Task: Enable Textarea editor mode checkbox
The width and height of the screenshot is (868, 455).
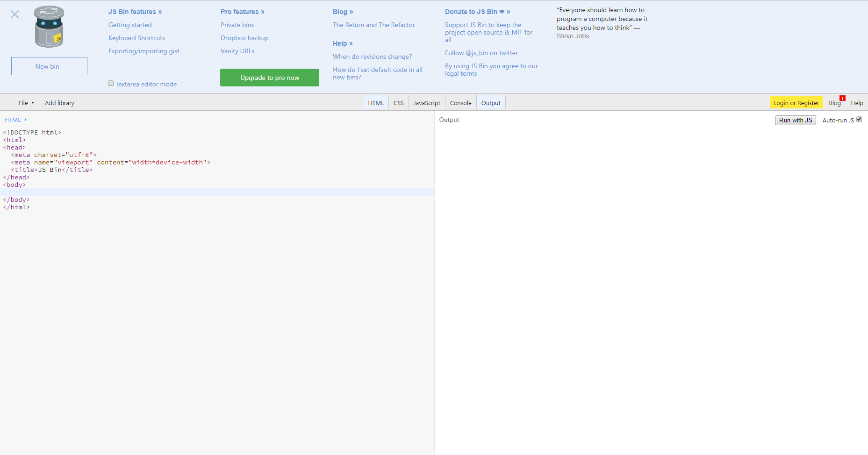Action: [111, 83]
